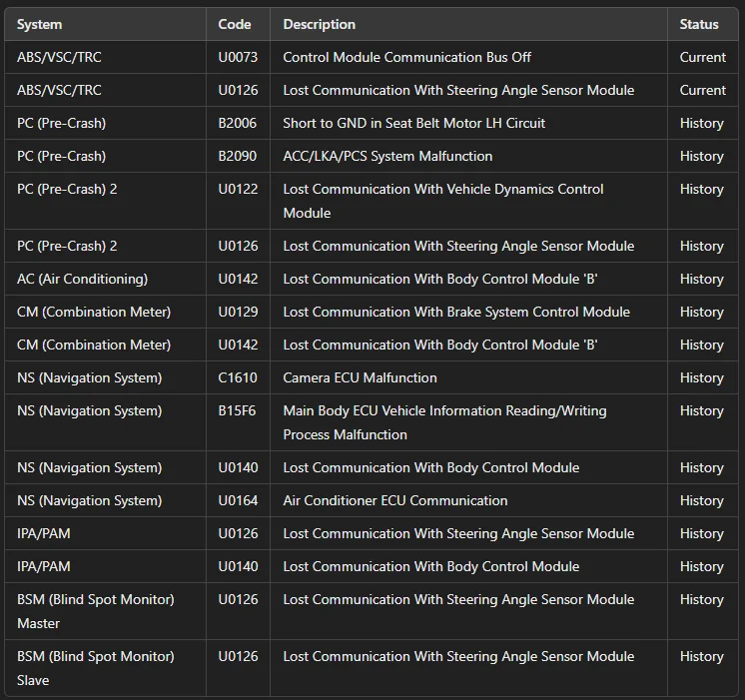Click the Code column header
745x700 pixels.
(x=235, y=24)
